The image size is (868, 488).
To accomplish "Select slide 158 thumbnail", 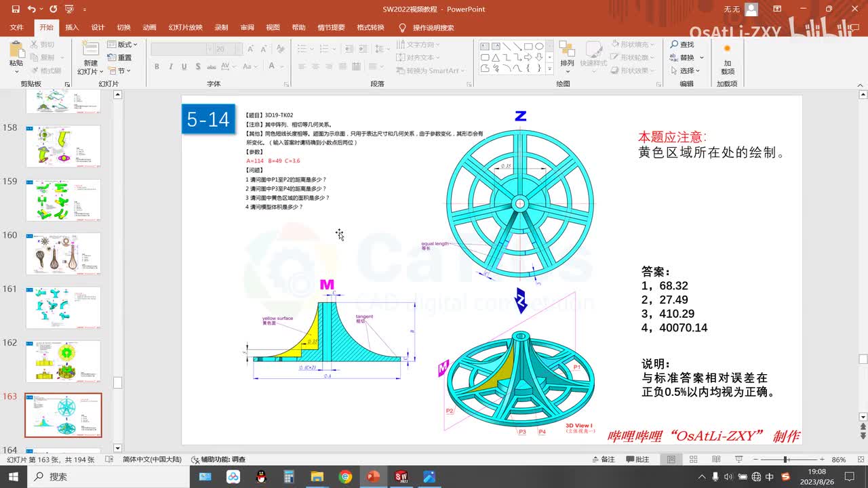I will click(x=63, y=146).
